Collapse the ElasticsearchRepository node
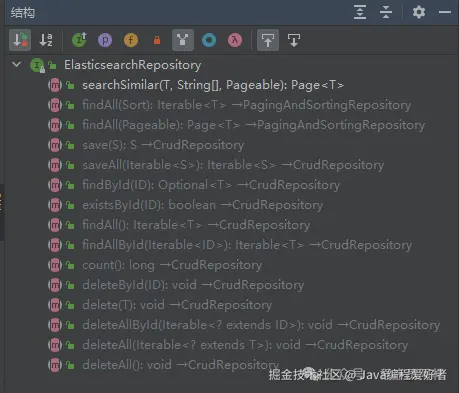The image size is (459, 393). pos(16,64)
